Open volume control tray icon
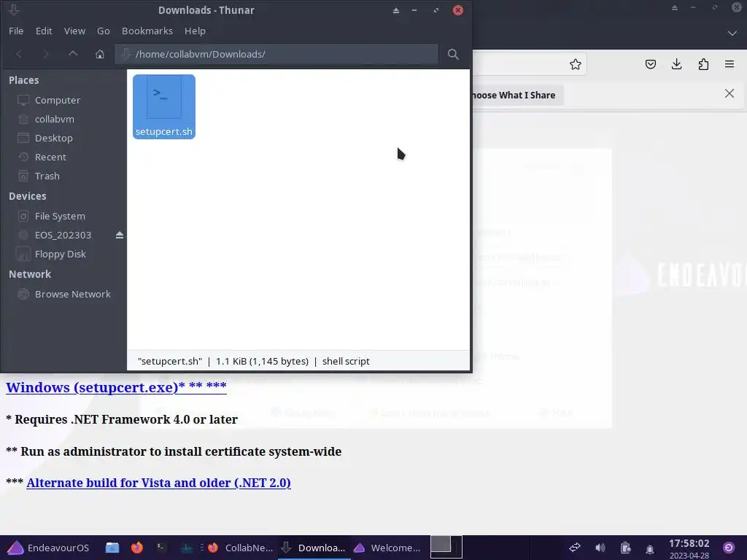This screenshot has width=747, height=560. [x=600, y=548]
